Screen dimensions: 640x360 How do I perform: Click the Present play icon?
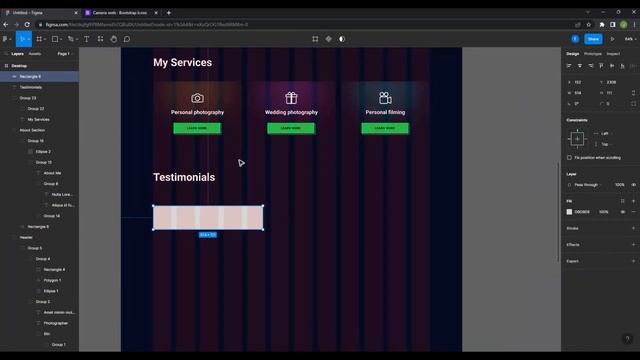coord(612,39)
